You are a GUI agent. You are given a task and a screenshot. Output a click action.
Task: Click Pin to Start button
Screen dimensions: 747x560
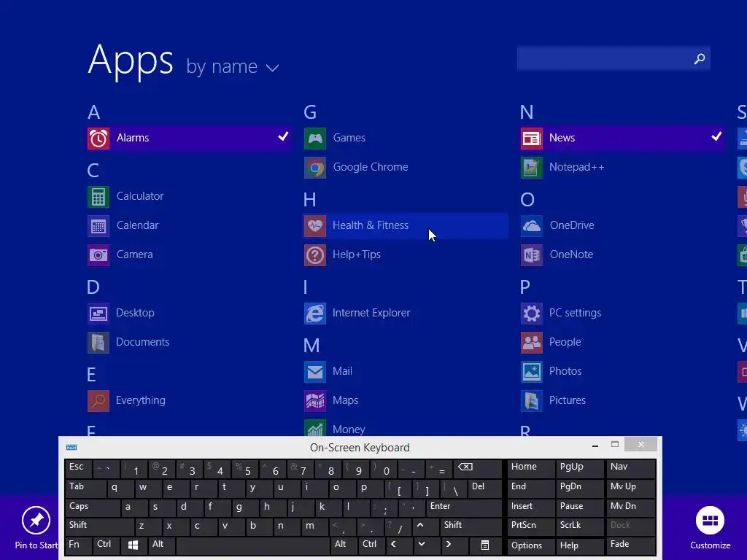[x=36, y=528]
